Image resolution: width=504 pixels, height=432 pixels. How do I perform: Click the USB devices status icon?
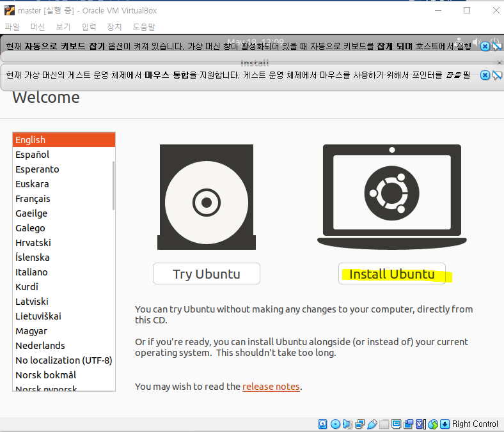[372, 424]
